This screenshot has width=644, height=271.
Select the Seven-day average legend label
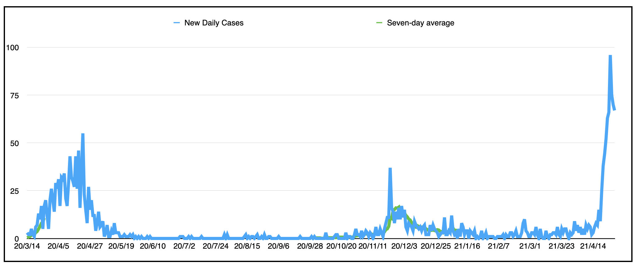[420, 23]
